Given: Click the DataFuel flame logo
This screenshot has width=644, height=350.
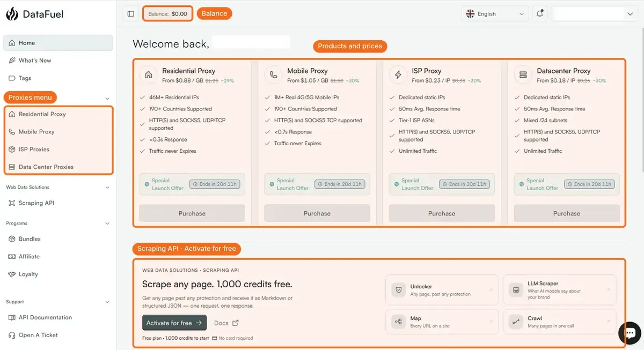Looking at the screenshot, I should [12, 14].
